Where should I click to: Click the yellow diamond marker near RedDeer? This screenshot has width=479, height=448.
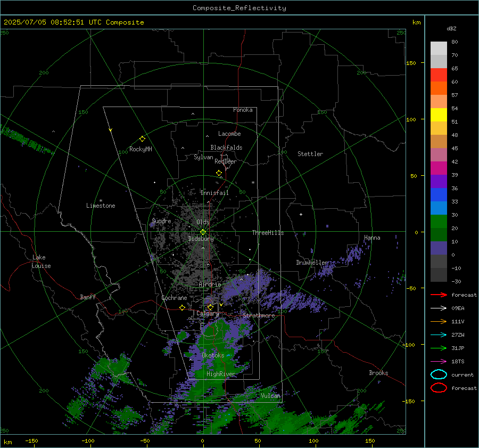point(219,173)
